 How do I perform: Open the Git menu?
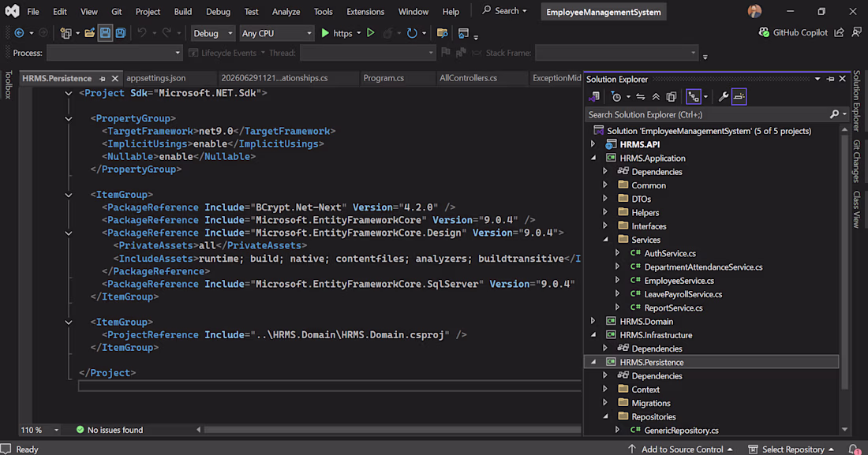coord(116,12)
